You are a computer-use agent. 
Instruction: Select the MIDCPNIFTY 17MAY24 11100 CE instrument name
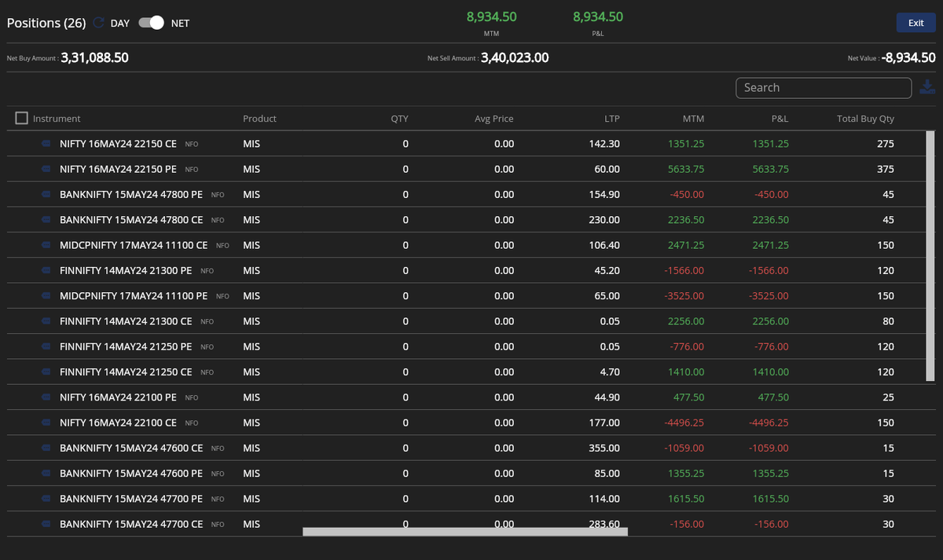pyautogui.click(x=134, y=245)
